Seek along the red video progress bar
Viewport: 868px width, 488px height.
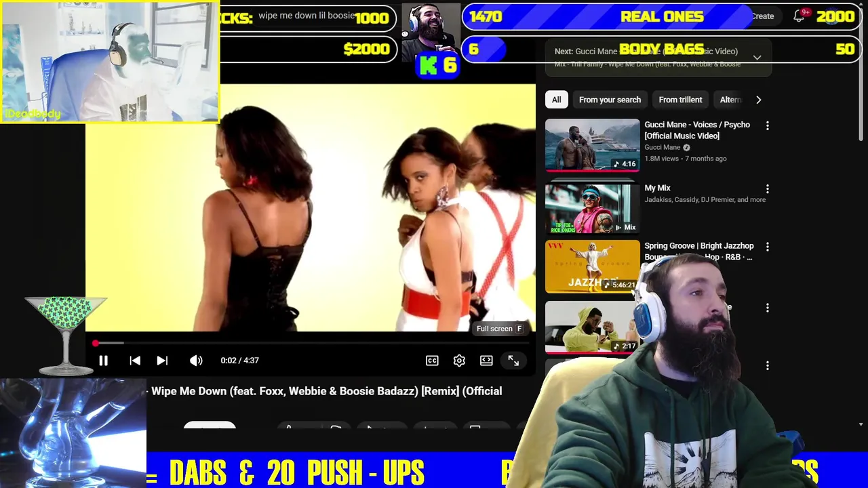(312, 344)
